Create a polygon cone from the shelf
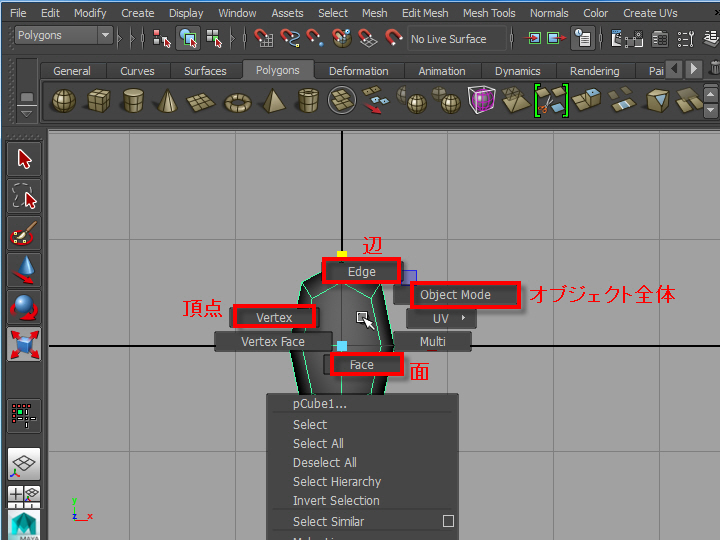 point(165,101)
